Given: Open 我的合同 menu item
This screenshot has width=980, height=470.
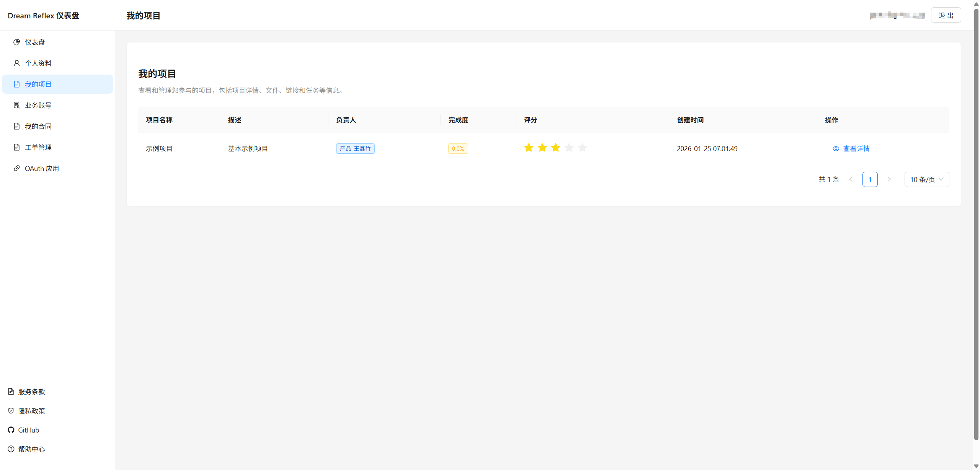Looking at the screenshot, I should coord(38,126).
